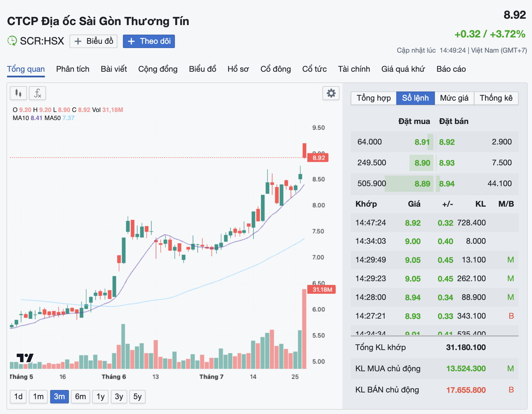Image resolution: width=532 pixels, height=414 pixels.
Task: Set chart range to 6m
Action: (81, 397)
